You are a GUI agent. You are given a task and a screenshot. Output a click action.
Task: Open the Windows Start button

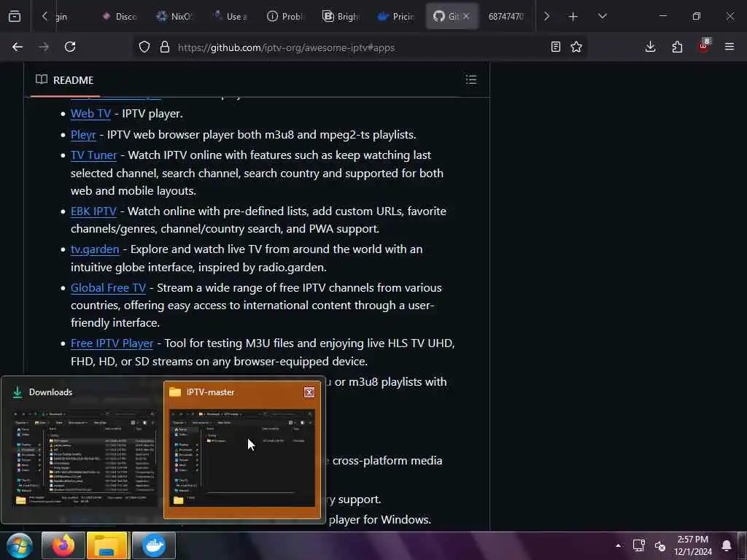[20, 545]
